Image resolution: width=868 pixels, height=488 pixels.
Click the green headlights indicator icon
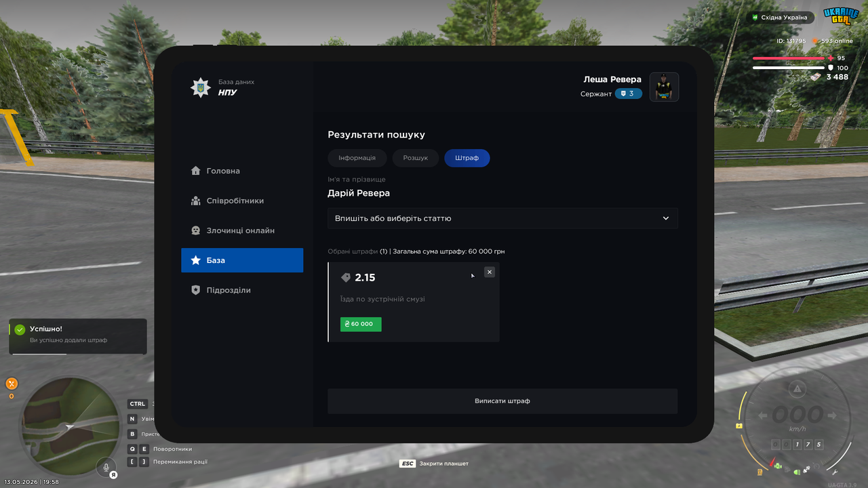click(797, 472)
